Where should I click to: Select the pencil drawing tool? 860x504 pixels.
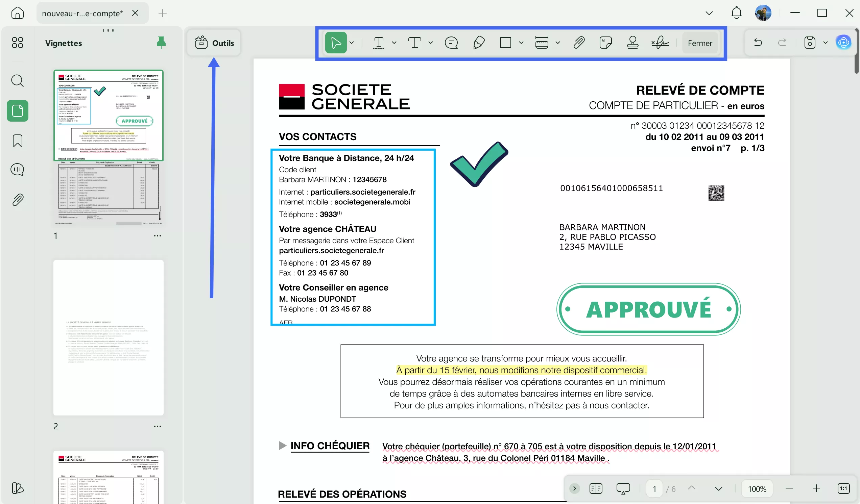pyautogui.click(x=478, y=43)
